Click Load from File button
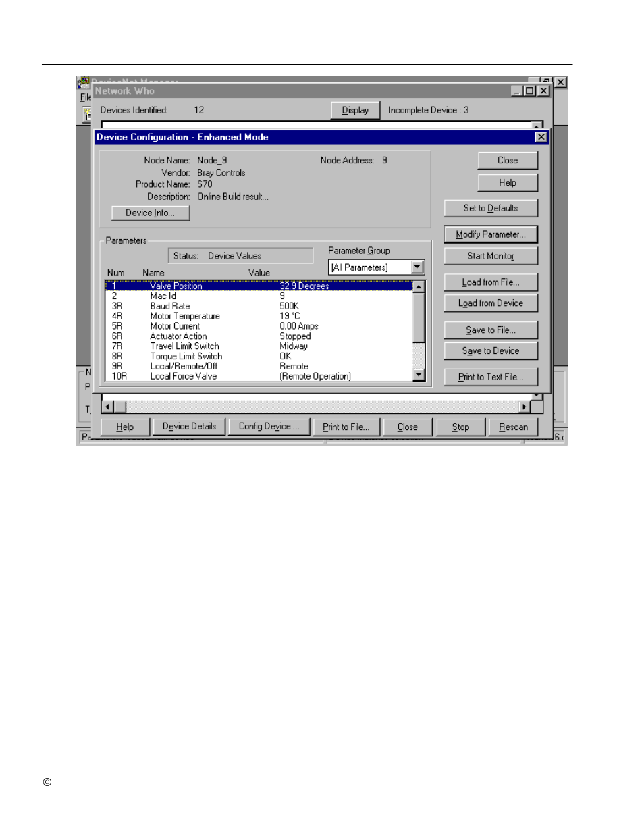The image size is (644, 834). (490, 282)
